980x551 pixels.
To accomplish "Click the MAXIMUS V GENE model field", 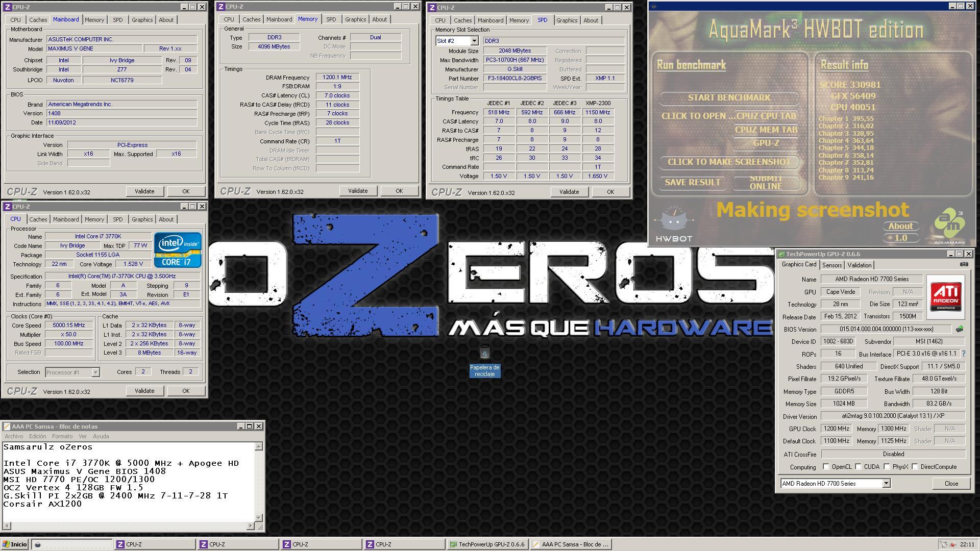I will (94, 48).
